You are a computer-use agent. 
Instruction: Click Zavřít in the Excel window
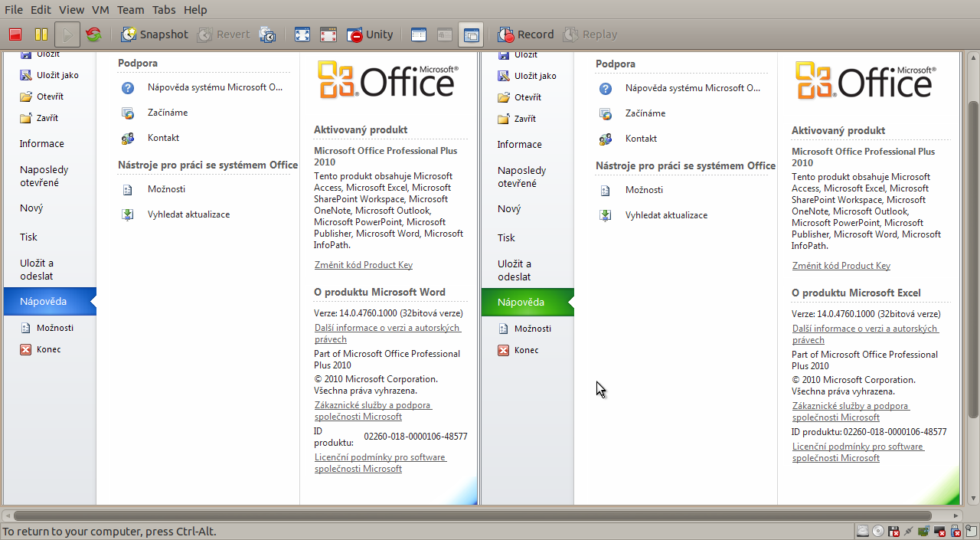(x=516, y=119)
